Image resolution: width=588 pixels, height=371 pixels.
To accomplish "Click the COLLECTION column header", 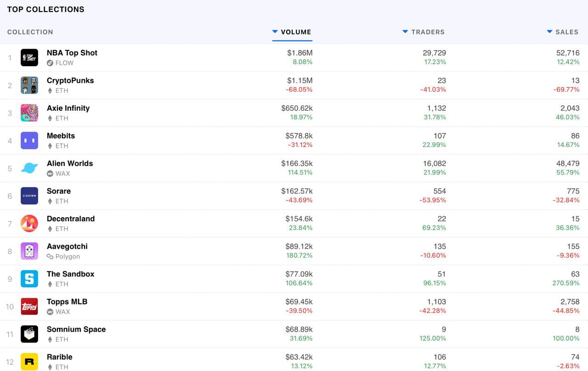I will [x=30, y=32].
